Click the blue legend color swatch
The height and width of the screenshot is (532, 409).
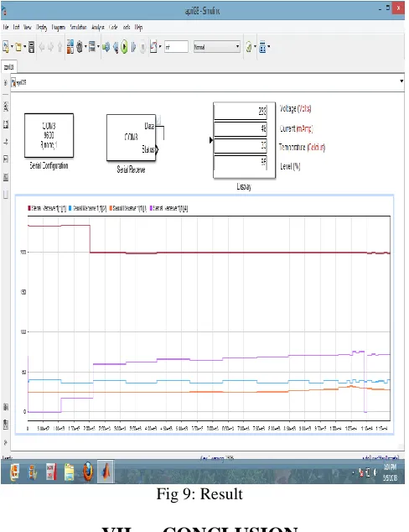click(x=70, y=208)
